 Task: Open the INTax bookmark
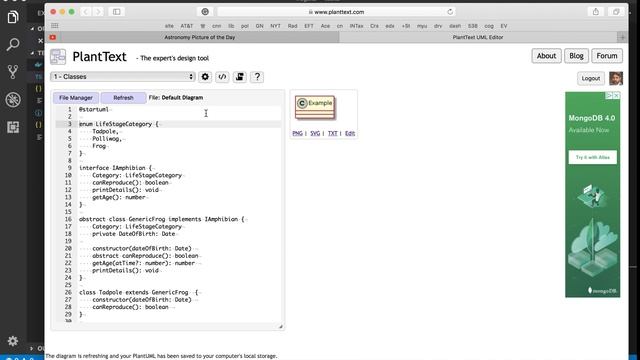coord(356,26)
